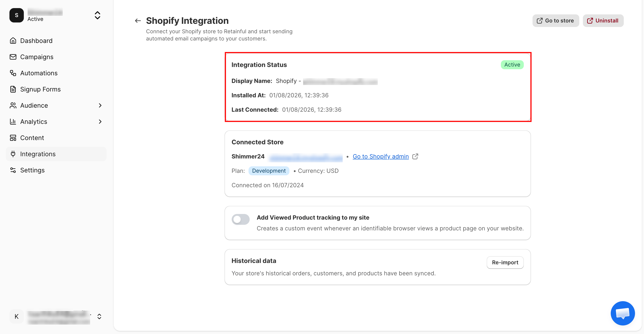Click the Signup Forms document icon
Screen dimensions: 644x334
point(13,89)
